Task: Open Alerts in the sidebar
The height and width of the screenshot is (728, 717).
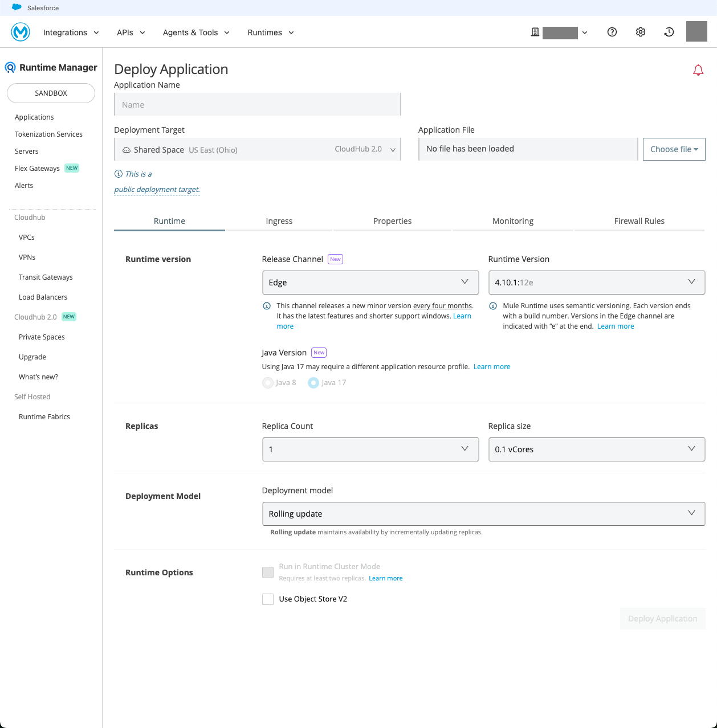Action: [24, 186]
